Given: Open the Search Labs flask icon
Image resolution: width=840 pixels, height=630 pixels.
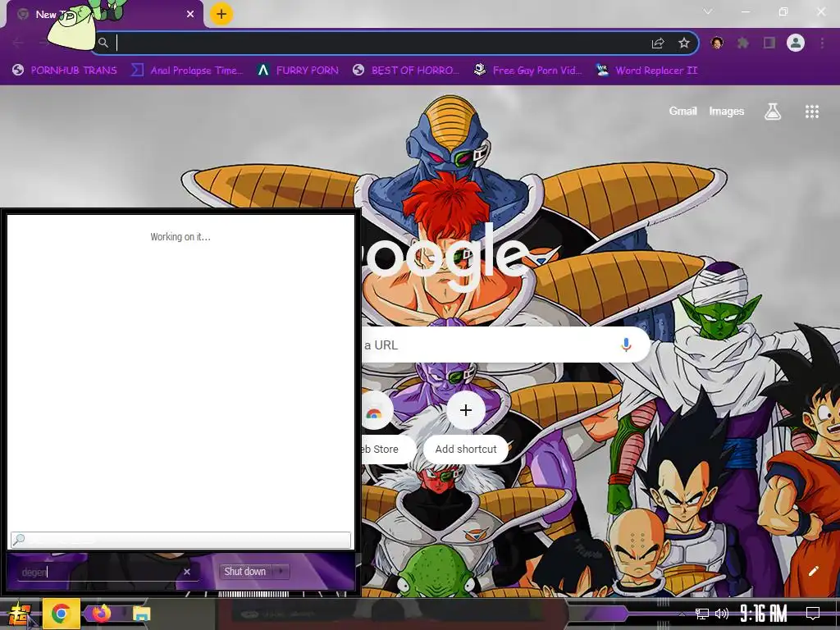Looking at the screenshot, I should click(x=773, y=112).
